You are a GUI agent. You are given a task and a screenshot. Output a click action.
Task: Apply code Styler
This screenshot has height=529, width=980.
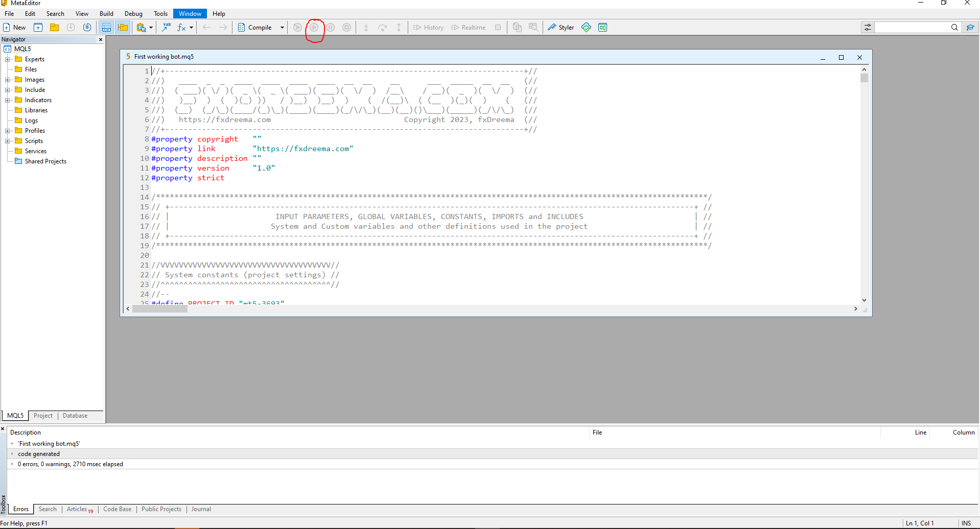561,28
